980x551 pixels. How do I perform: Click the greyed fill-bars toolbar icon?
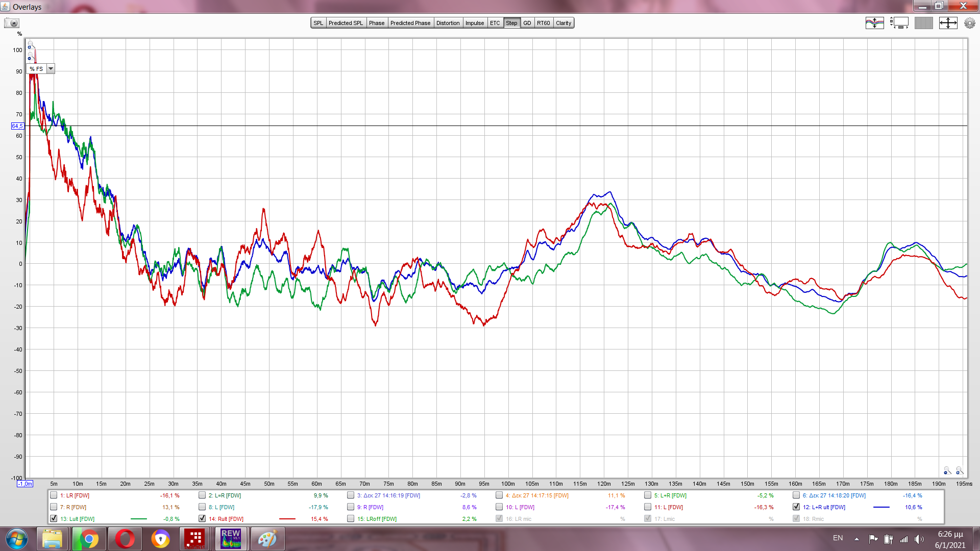point(923,23)
